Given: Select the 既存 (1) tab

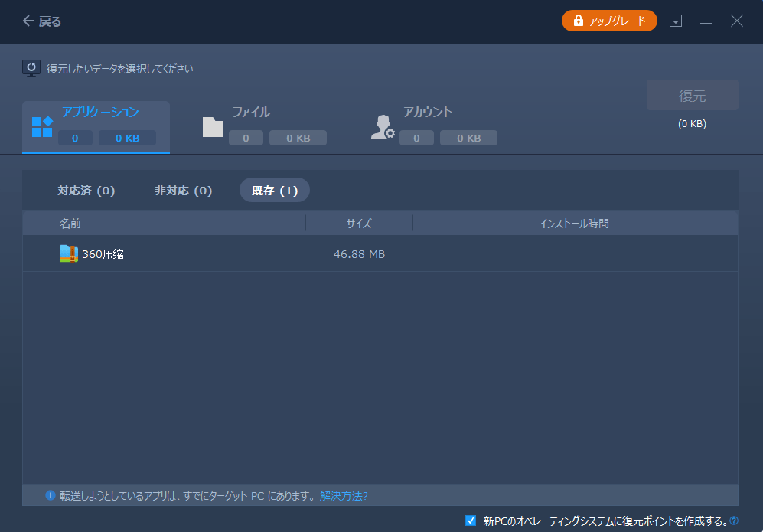Looking at the screenshot, I should 275,191.
